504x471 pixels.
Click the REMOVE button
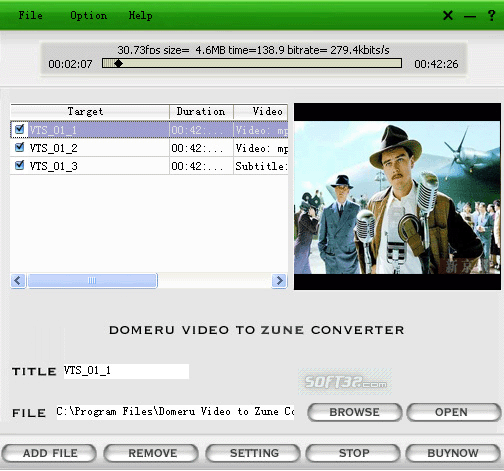tap(151, 453)
